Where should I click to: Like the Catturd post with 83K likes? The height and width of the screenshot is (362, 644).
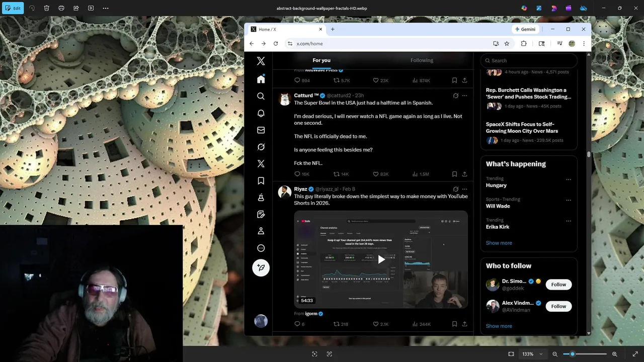pyautogui.click(x=380, y=174)
